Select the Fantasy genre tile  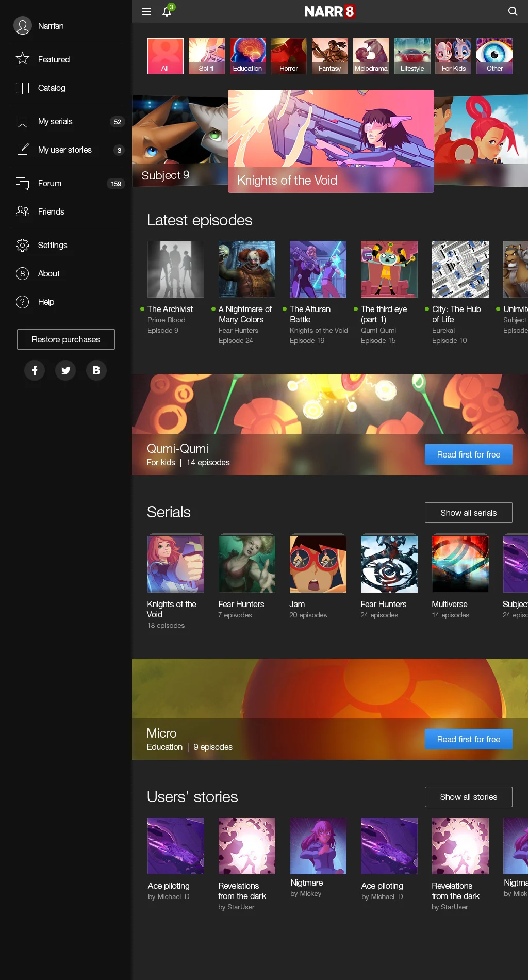[330, 56]
